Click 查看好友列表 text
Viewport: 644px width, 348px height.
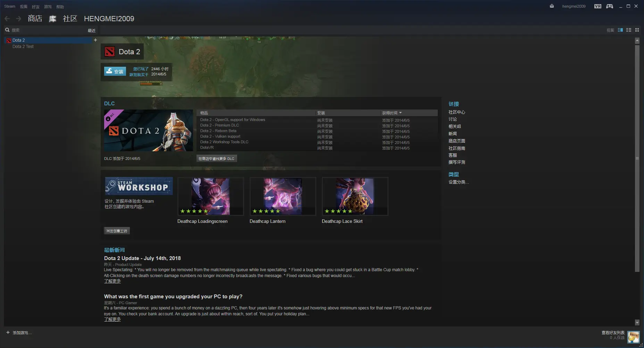613,333
